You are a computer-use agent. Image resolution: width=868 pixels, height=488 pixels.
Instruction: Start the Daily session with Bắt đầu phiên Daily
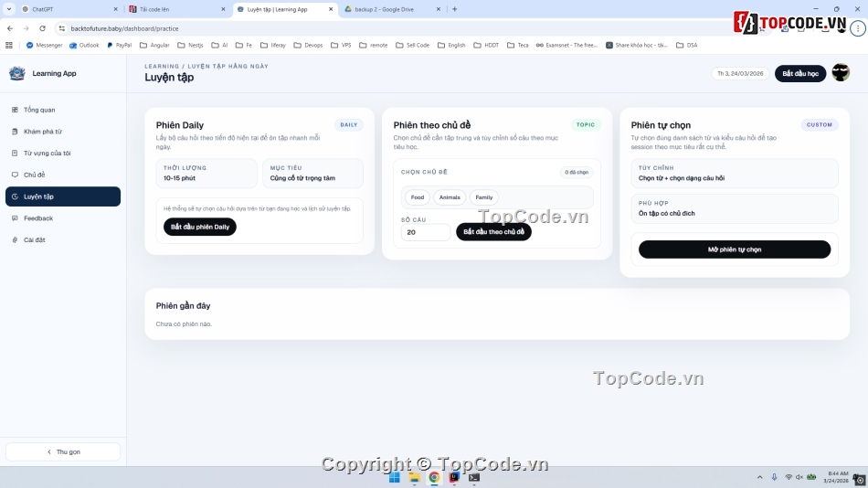[x=200, y=227]
